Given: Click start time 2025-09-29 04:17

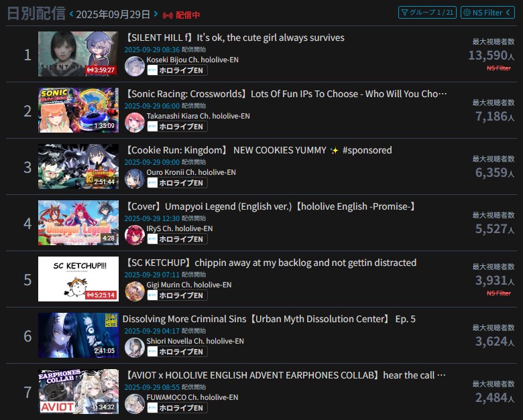Looking at the screenshot, I should pos(152,331).
